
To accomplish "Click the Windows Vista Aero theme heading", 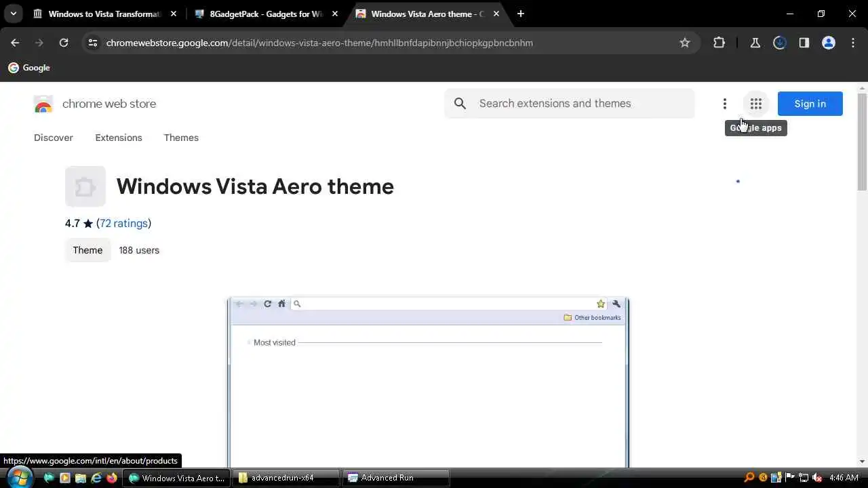I will click(255, 186).
